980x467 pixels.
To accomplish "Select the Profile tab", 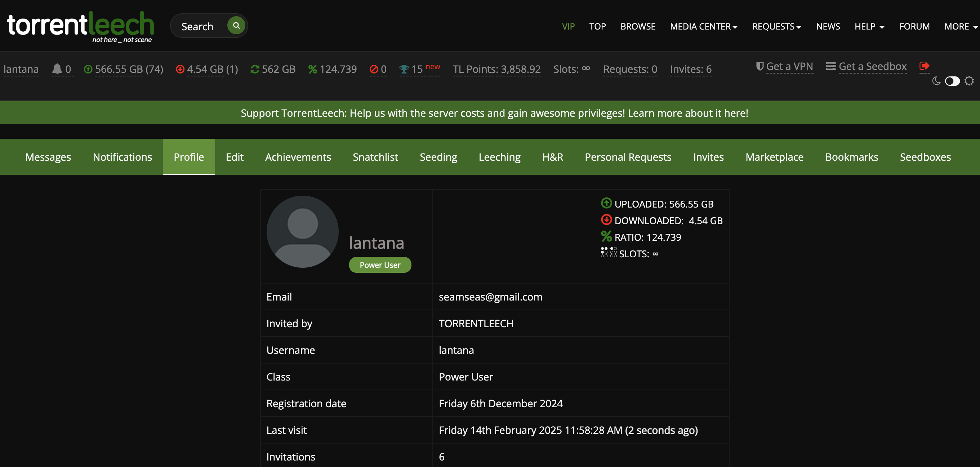I will [x=189, y=157].
